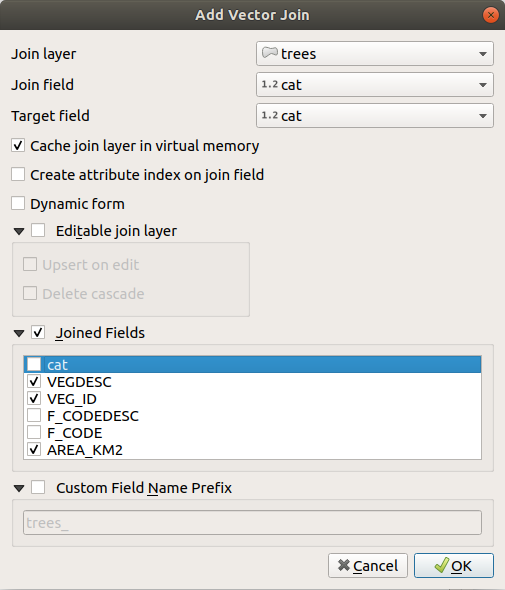
Task: Collapse the Editable join layer group
Action: (19, 231)
